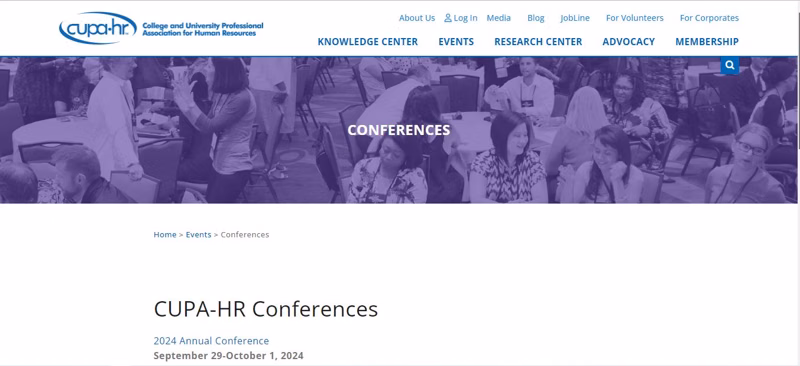Open the search magnifier icon
This screenshot has width=800, height=366.
tap(730, 65)
